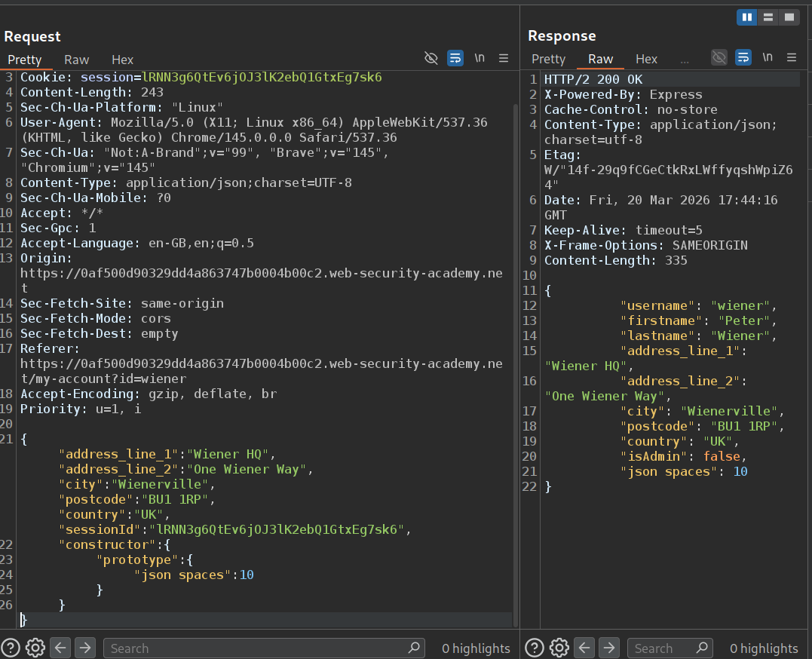Click the Request panel help icon
Viewport: 812px width, 659px height.
11,648
